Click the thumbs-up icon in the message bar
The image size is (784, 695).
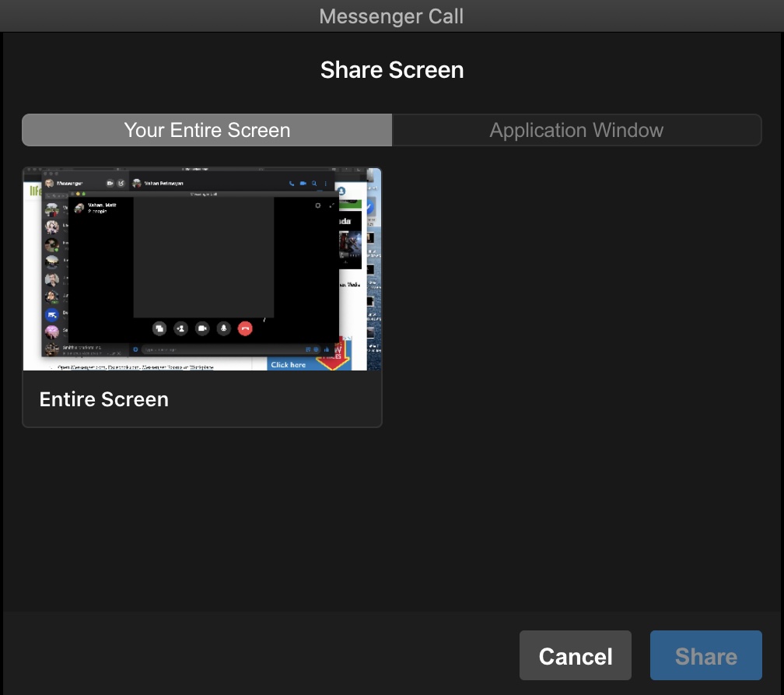326,349
